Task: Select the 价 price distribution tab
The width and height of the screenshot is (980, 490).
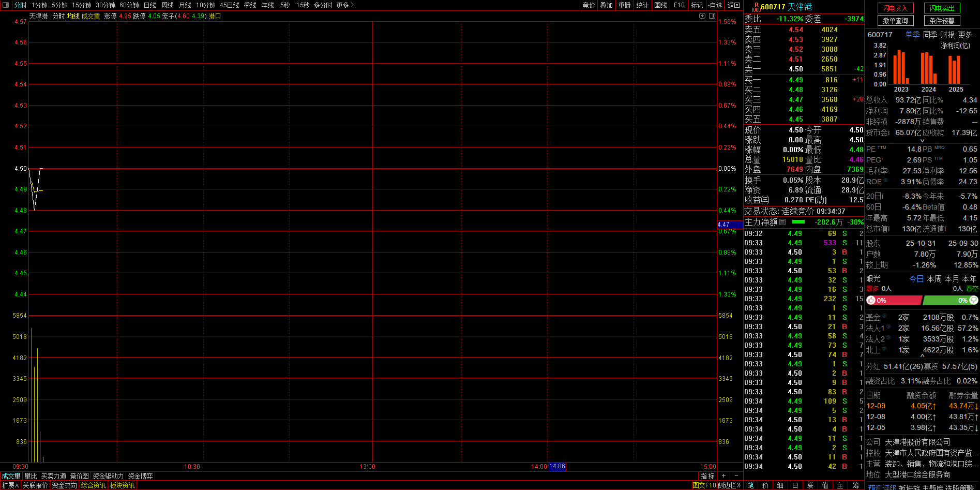Action: tap(765, 486)
